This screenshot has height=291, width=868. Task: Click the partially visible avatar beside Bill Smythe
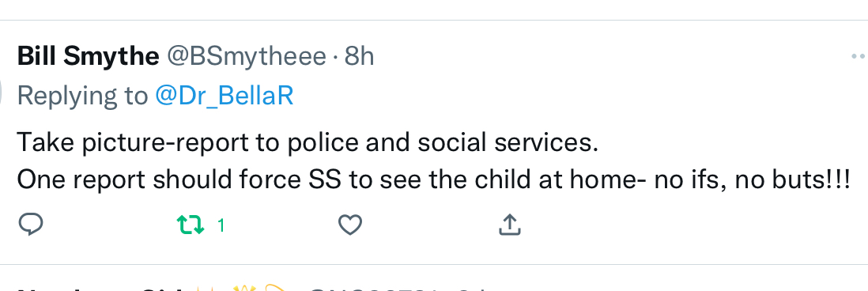(x=1, y=91)
